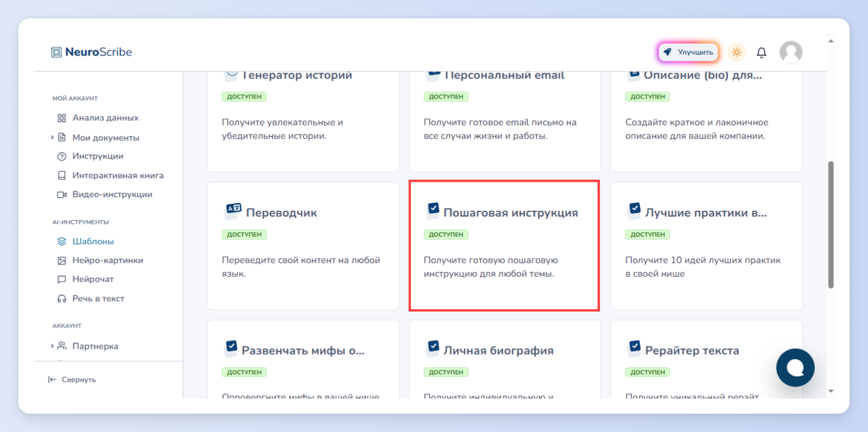Viewport: 868px width, 432px height.
Task: Open the Описание (bio) для... card
Action: 706,122
